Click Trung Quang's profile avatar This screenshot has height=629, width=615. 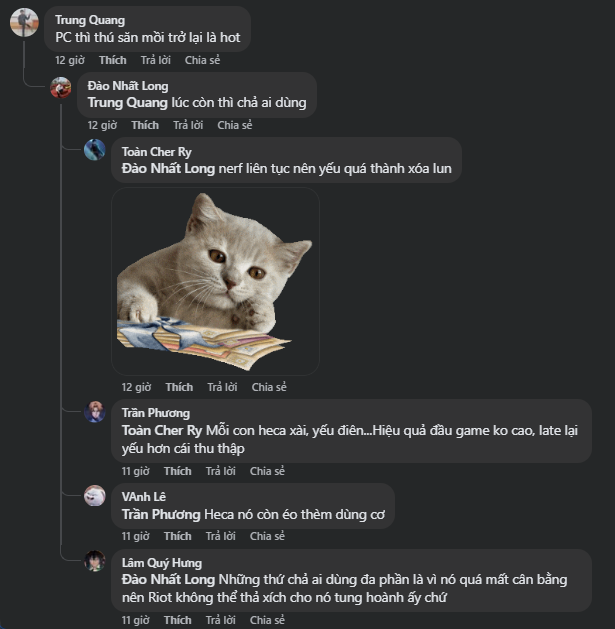point(23,22)
